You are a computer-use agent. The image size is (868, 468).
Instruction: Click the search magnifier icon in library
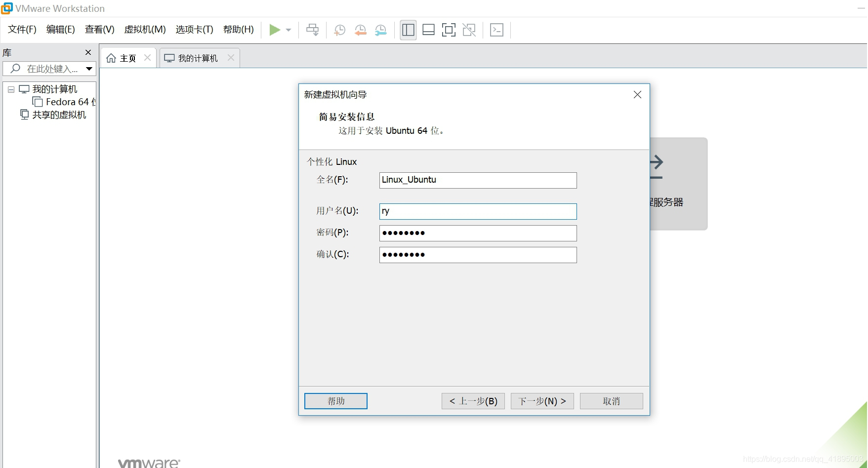15,69
